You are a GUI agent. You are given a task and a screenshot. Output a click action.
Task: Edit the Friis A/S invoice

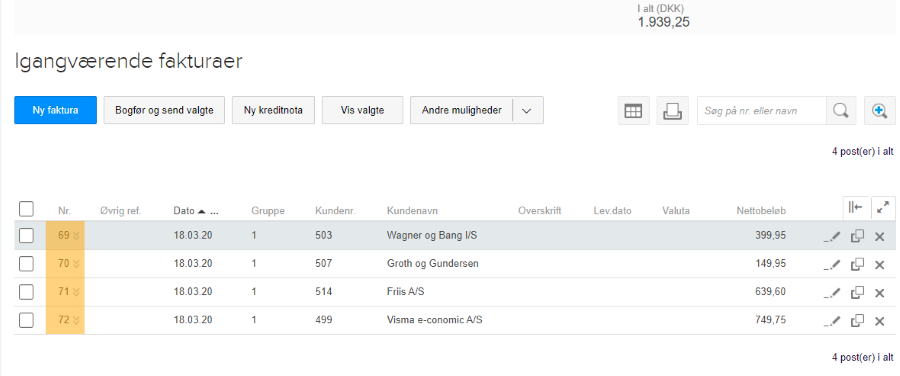coord(832,293)
